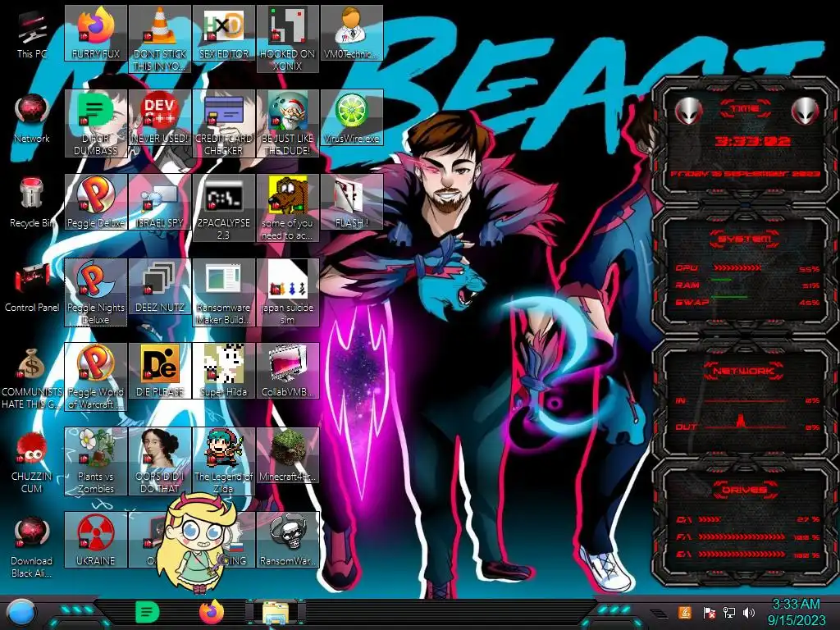Open the HxD hex editor shortcut
Screen dimensions: 840x630
click(x=224, y=33)
